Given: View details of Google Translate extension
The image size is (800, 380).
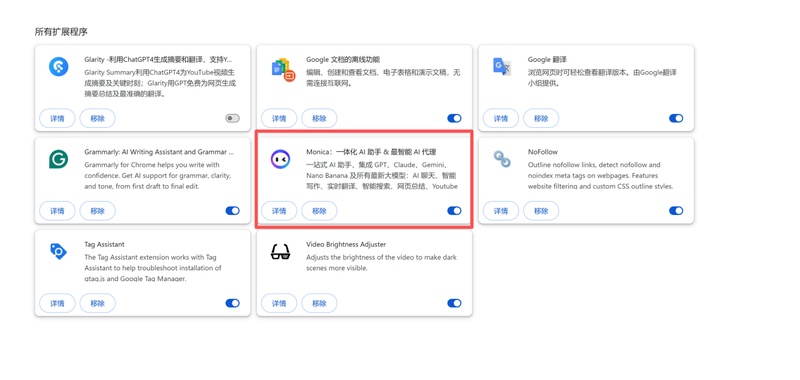Looking at the screenshot, I should pyautogui.click(x=501, y=118).
